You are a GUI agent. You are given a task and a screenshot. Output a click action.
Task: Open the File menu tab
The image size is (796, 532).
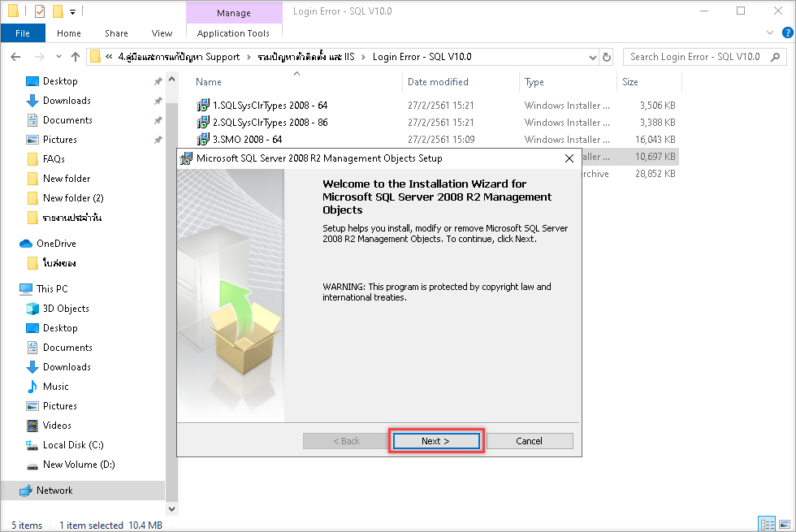(23, 33)
